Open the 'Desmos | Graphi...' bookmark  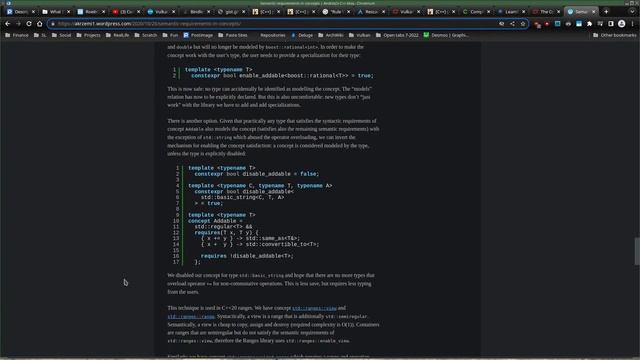click(x=446, y=36)
